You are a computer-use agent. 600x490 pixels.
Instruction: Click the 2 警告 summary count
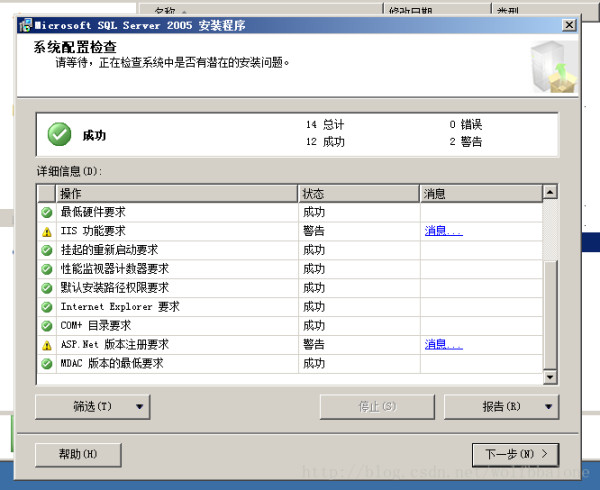point(465,142)
